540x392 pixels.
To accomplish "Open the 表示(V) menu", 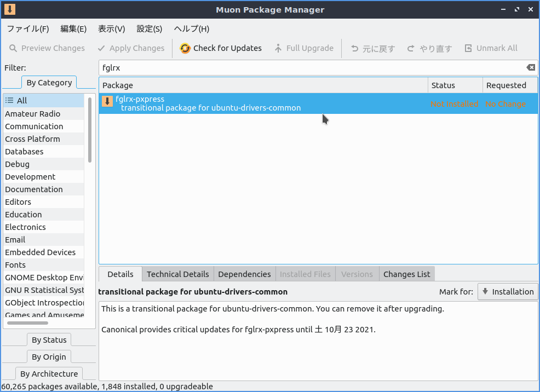I will [x=112, y=29].
